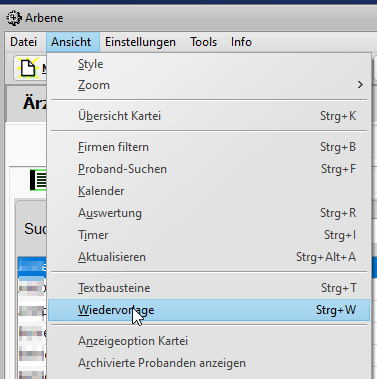Select the highlighted Wiedervorlage entry
377x379 pixels.
pyautogui.click(x=209, y=310)
